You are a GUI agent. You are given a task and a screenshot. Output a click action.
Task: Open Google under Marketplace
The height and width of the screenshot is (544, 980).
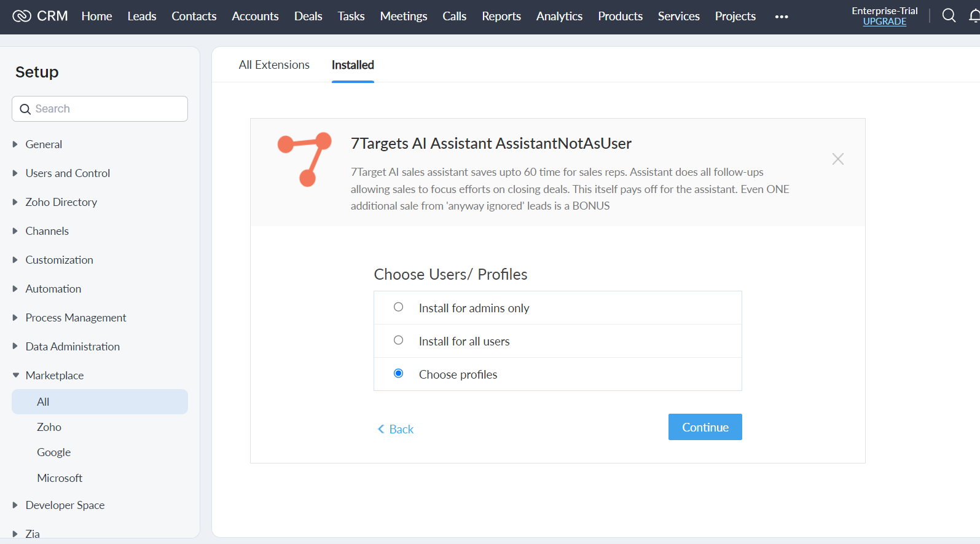(x=54, y=452)
